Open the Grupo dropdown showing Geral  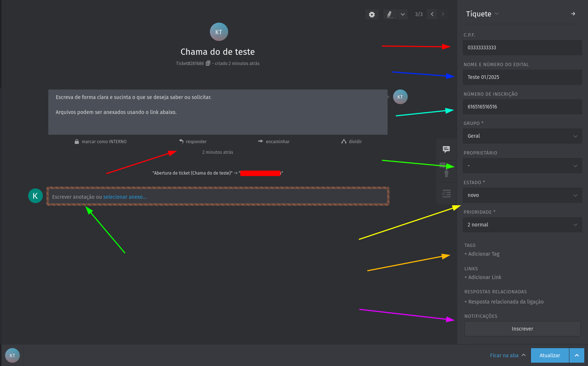pos(522,136)
